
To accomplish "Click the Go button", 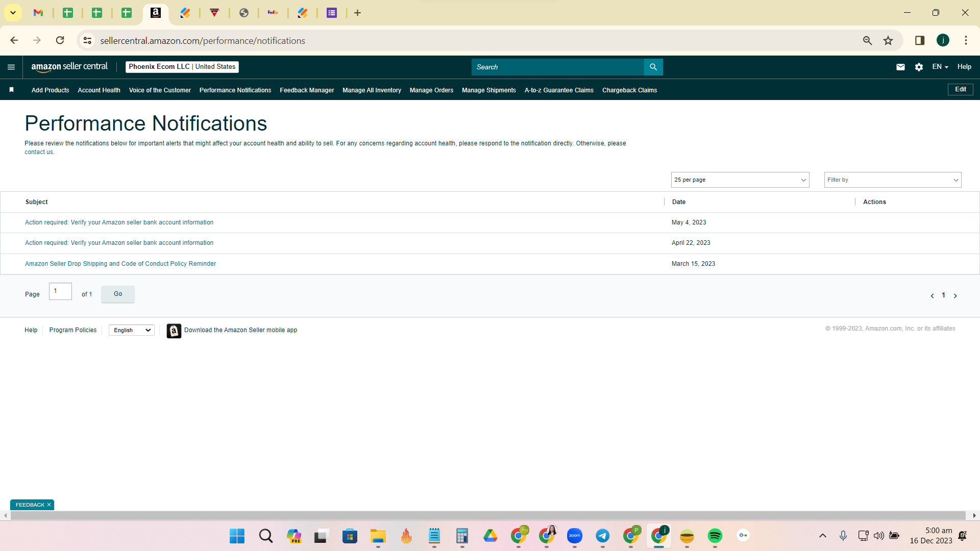I will click(118, 294).
